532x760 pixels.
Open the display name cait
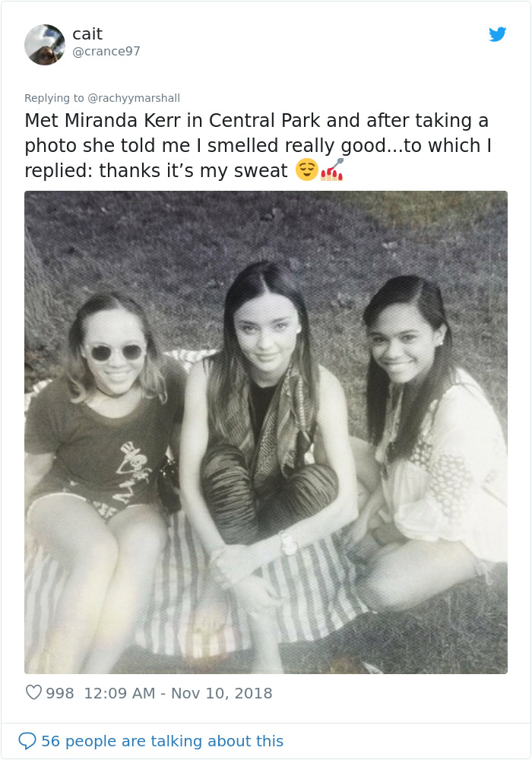[87, 34]
